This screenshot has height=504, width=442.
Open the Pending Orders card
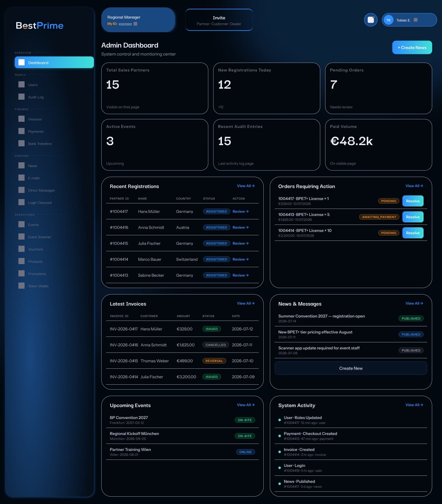(x=378, y=88)
